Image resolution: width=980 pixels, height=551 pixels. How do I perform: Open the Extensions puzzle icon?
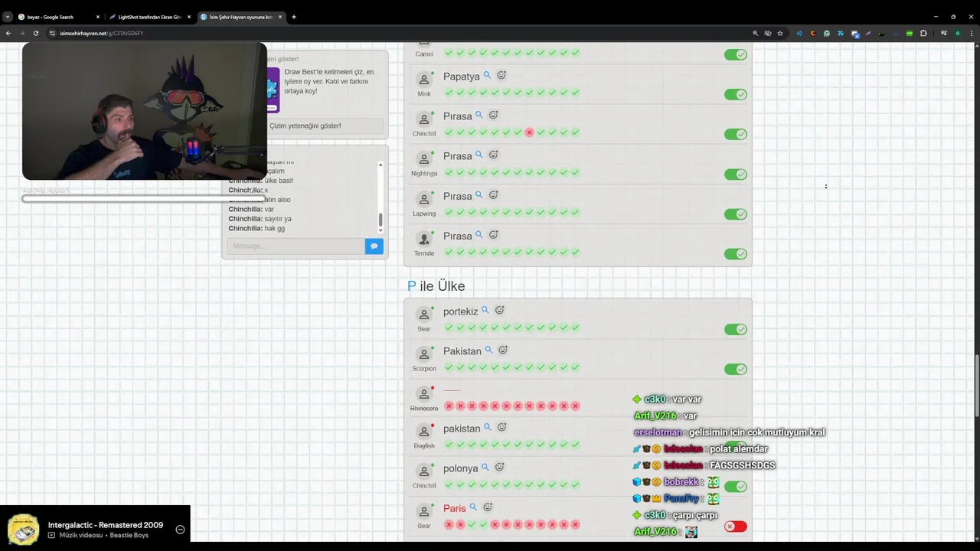coord(923,33)
